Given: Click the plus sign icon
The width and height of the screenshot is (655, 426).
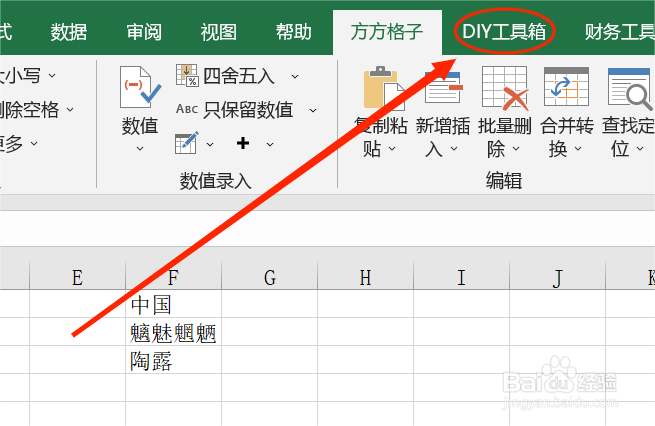Looking at the screenshot, I should [x=243, y=143].
